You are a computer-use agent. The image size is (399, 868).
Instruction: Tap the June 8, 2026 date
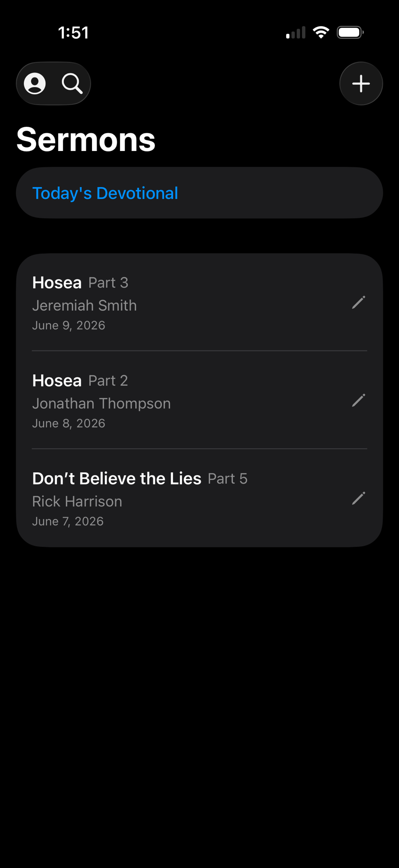pos(69,424)
